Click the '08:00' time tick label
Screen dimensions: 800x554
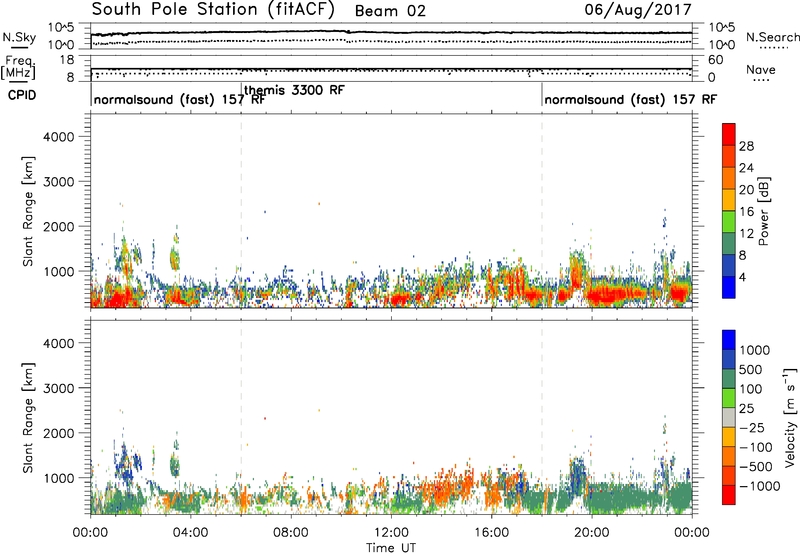tap(291, 533)
